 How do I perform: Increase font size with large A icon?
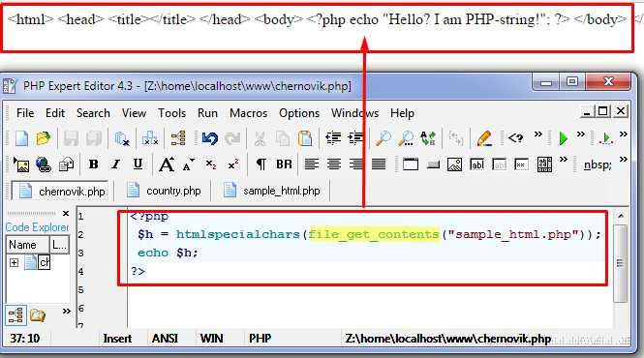pos(167,165)
